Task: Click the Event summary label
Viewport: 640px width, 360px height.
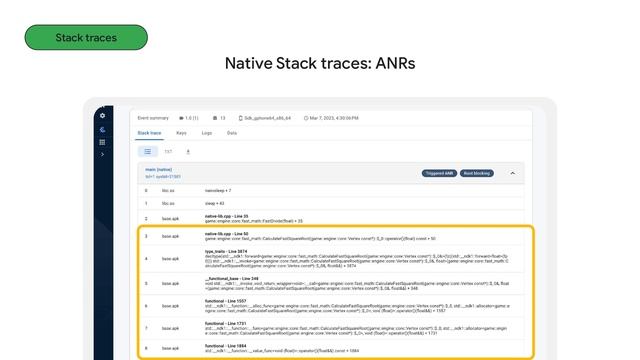Action: (153, 118)
